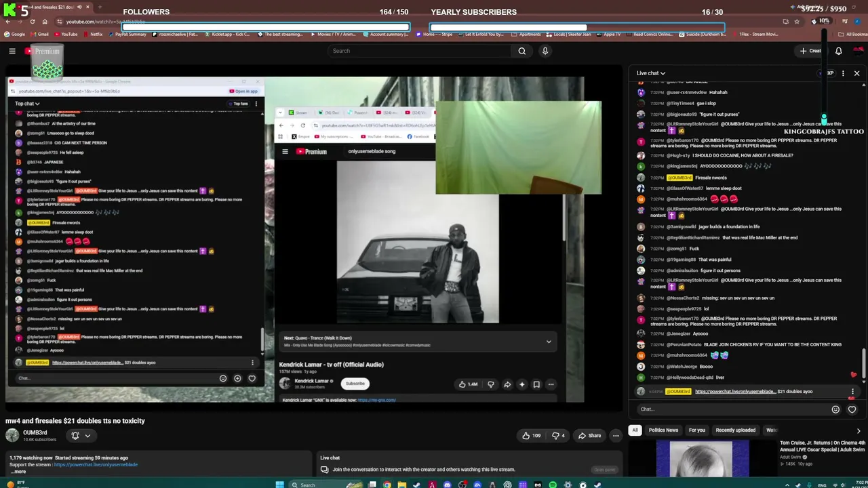
Task: Select the Politics News filter chip
Action: pyautogui.click(x=663, y=430)
